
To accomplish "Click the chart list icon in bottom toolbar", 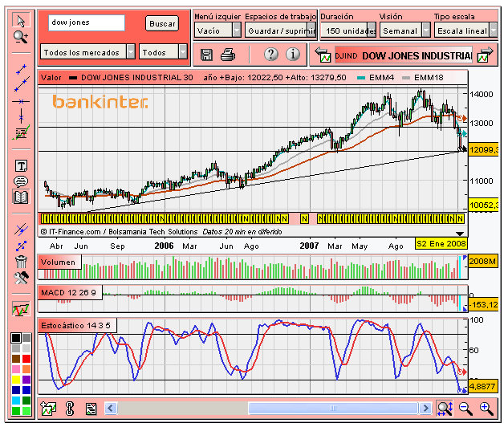I will pyautogui.click(x=91, y=409).
